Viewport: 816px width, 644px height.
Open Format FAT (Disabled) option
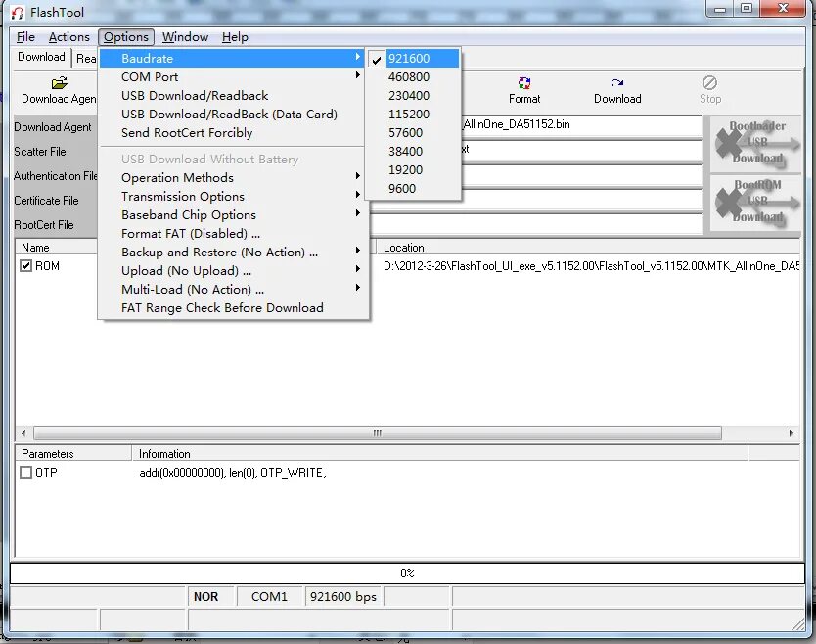coord(232,233)
